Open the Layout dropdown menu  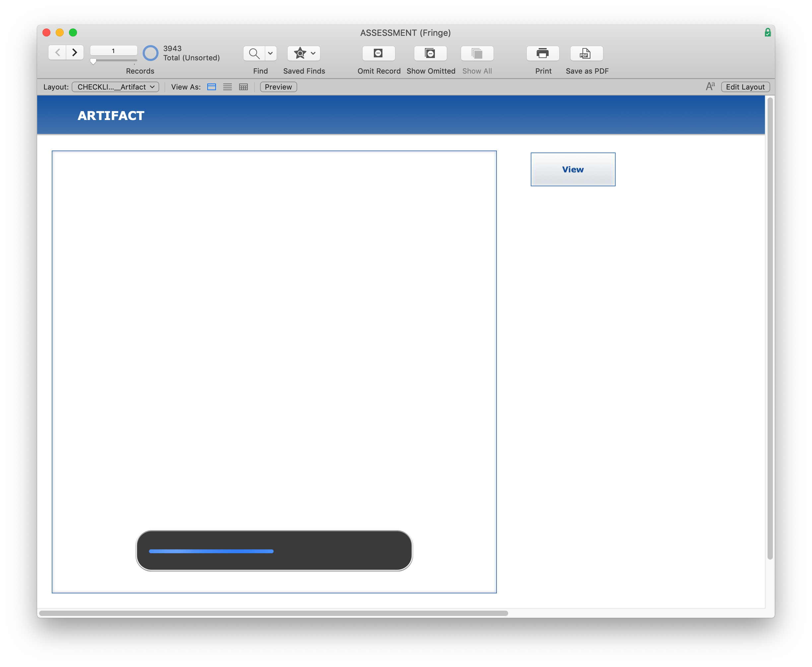115,87
